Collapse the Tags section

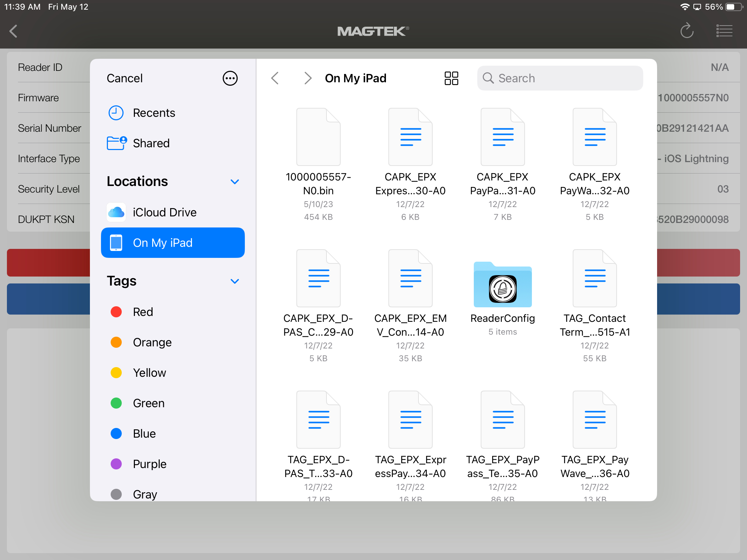235,281
